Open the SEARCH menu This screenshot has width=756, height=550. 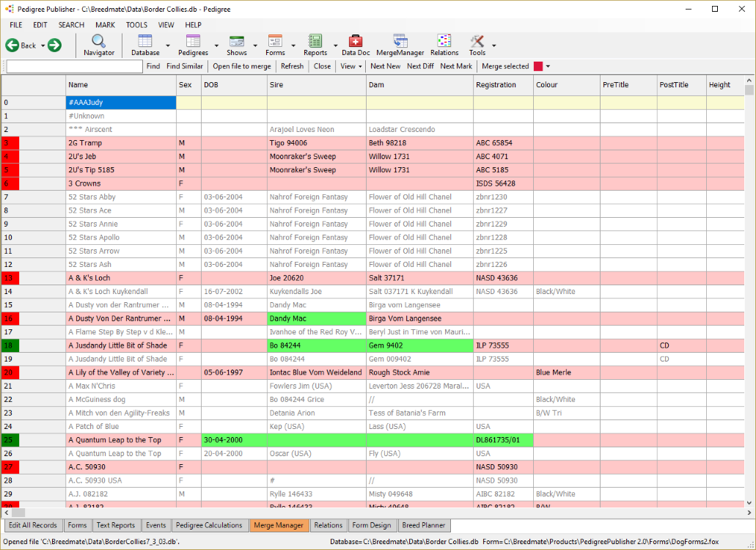(x=71, y=25)
